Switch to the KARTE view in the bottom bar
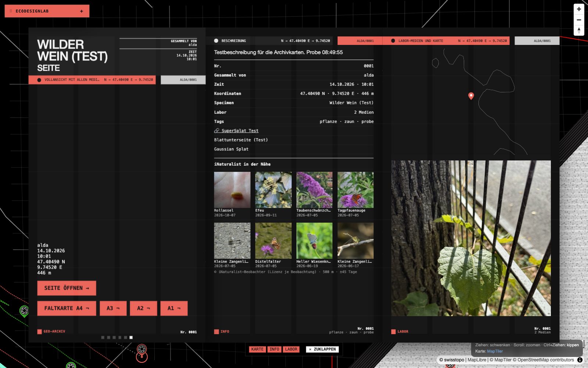Screen dimensions: 588x368 tap(257, 349)
